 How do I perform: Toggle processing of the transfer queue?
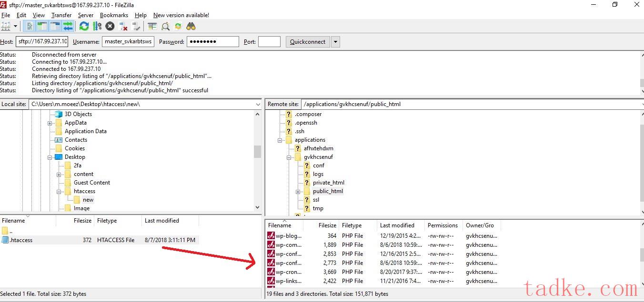[x=97, y=26]
